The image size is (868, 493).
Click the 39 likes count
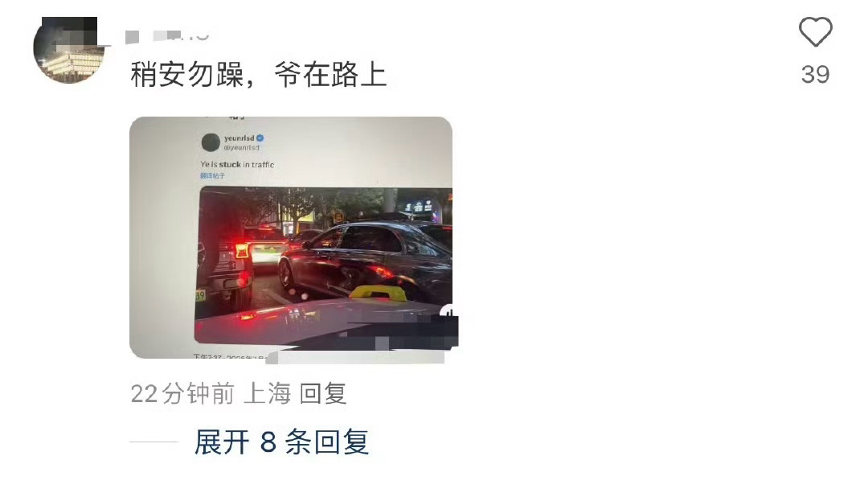(x=815, y=75)
